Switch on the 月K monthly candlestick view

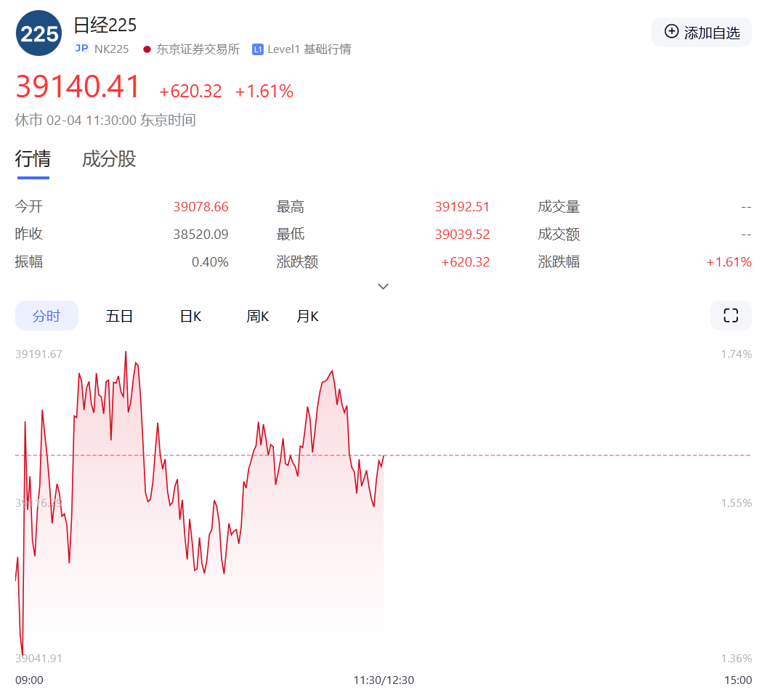(307, 315)
